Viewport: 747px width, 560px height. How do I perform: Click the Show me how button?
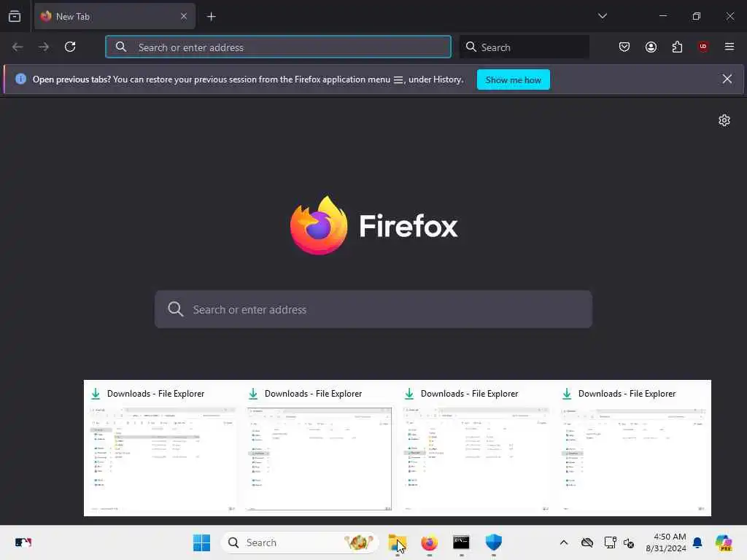[513, 79]
